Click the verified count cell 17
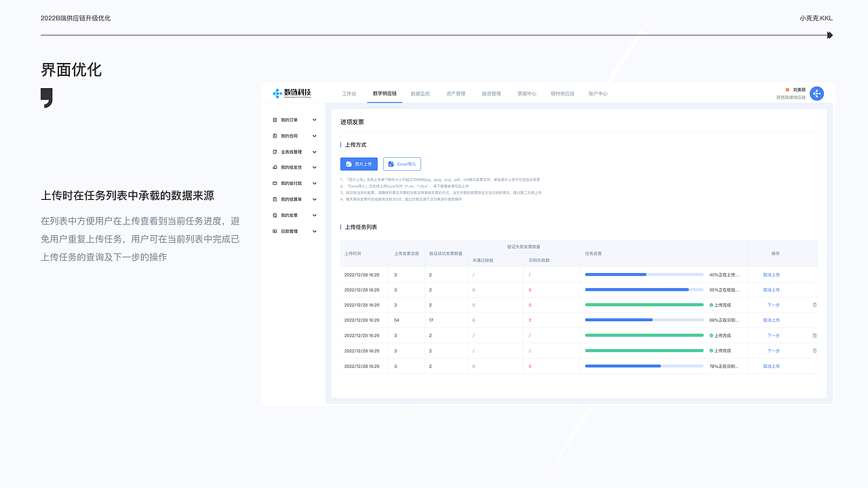 tap(431, 320)
